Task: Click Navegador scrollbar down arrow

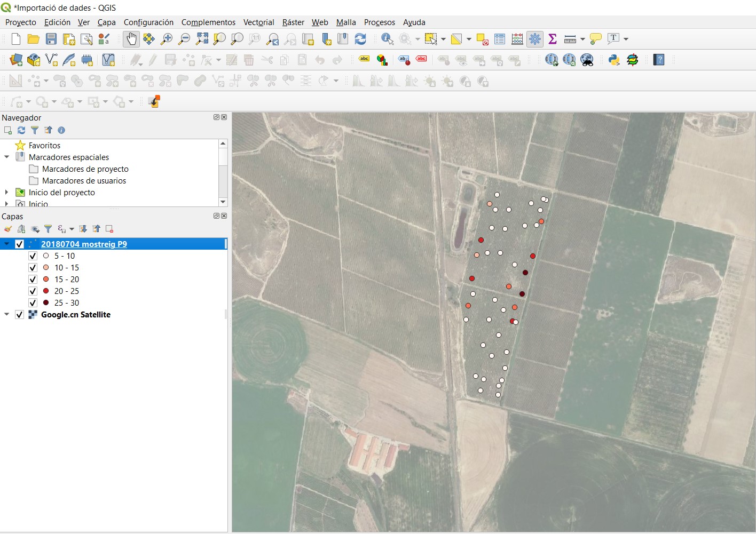Action: (x=223, y=202)
